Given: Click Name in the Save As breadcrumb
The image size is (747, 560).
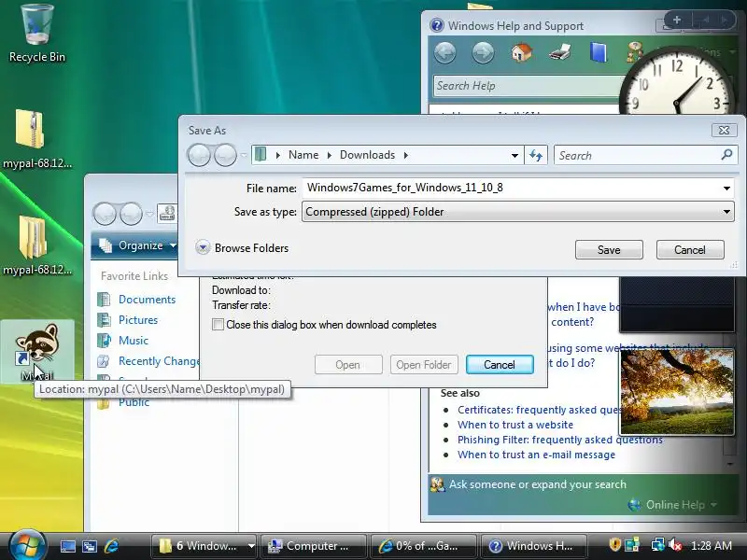Looking at the screenshot, I should pyautogui.click(x=303, y=155).
